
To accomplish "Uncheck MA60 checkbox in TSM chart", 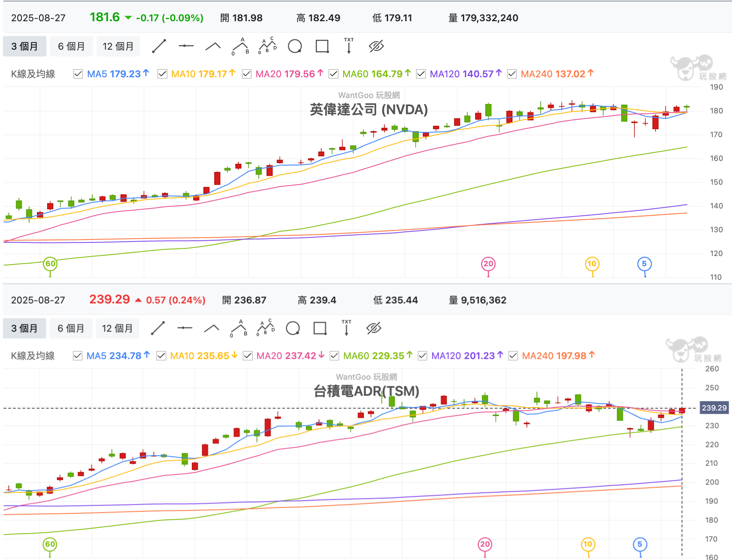I will tap(335, 356).
